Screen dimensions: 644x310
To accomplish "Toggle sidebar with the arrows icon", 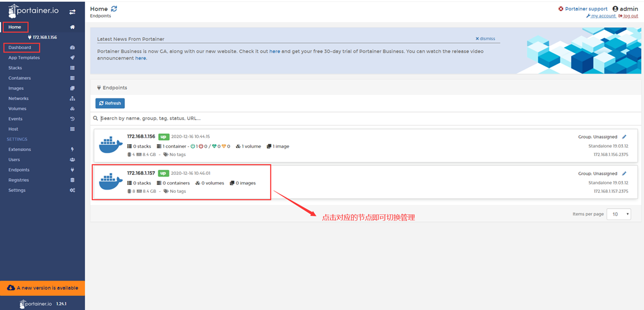I will pyautogui.click(x=72, y=12).
